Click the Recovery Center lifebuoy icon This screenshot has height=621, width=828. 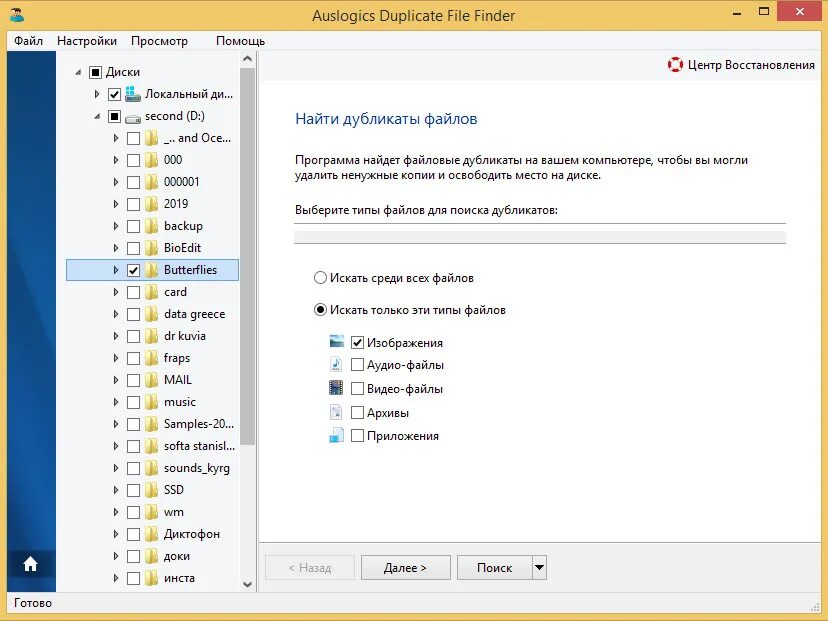click(x=675, y=64)
